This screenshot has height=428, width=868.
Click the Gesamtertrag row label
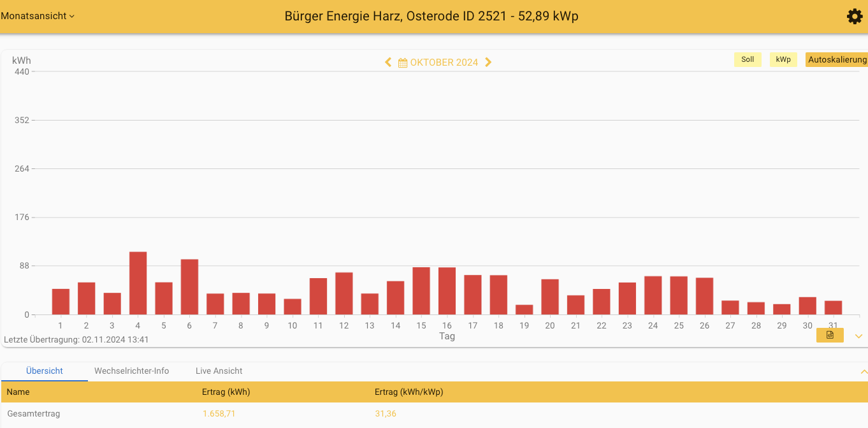point(34,413)
